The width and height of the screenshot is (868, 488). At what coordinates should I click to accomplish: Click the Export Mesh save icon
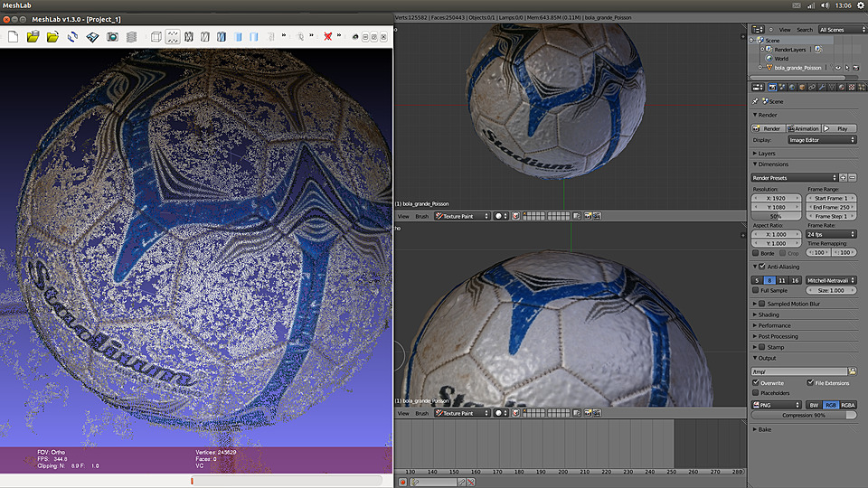pos(92,37)
